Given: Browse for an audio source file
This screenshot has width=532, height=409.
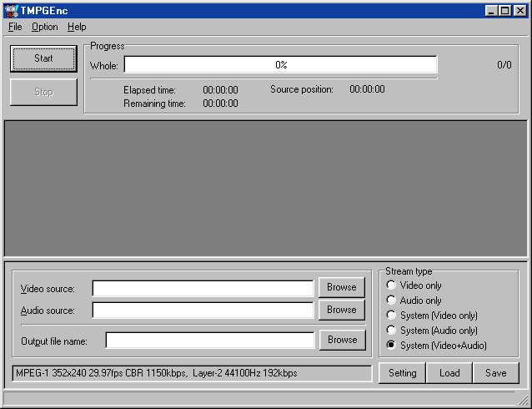Looking at the screenshot, I should pyautogui.click(x=341, y=310).
